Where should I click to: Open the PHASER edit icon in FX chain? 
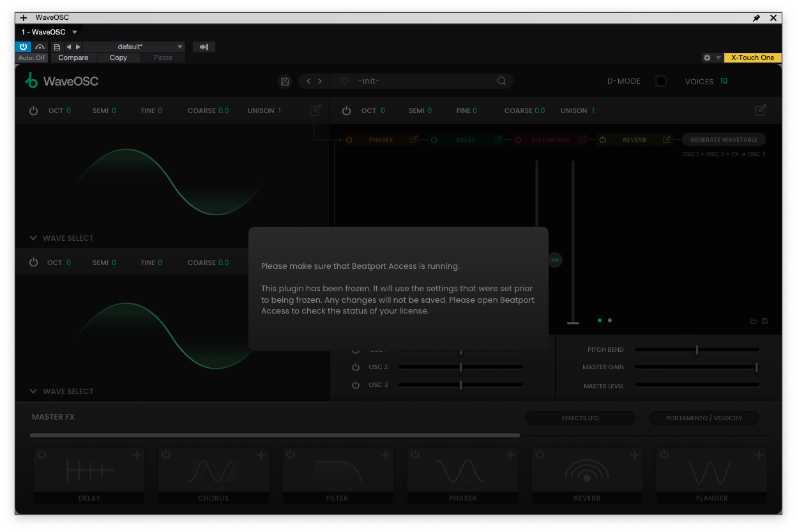pos(413,139)
